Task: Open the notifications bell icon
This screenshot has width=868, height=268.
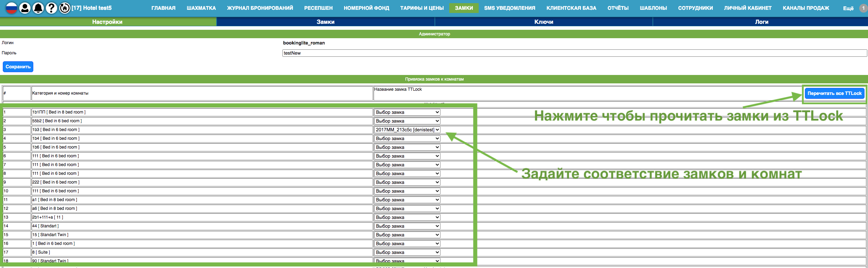Action: click(38, 8)
